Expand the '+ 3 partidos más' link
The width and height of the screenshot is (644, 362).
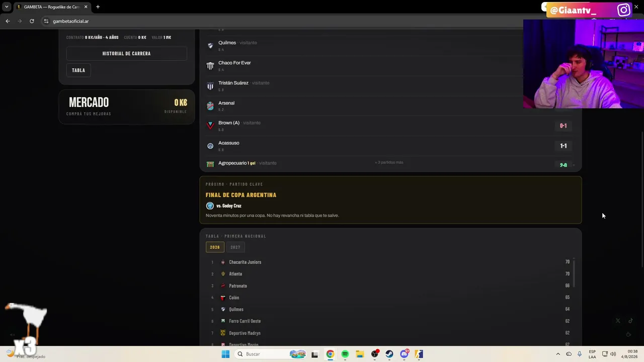pos(389,162)
